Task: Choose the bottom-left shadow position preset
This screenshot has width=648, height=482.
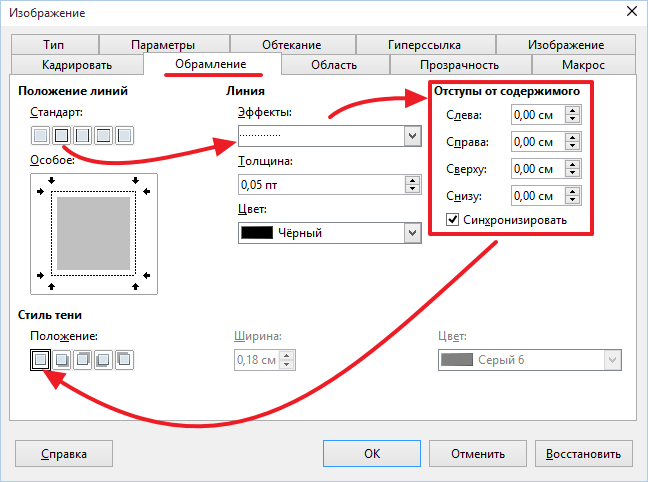Action: (x=103, y=360)
